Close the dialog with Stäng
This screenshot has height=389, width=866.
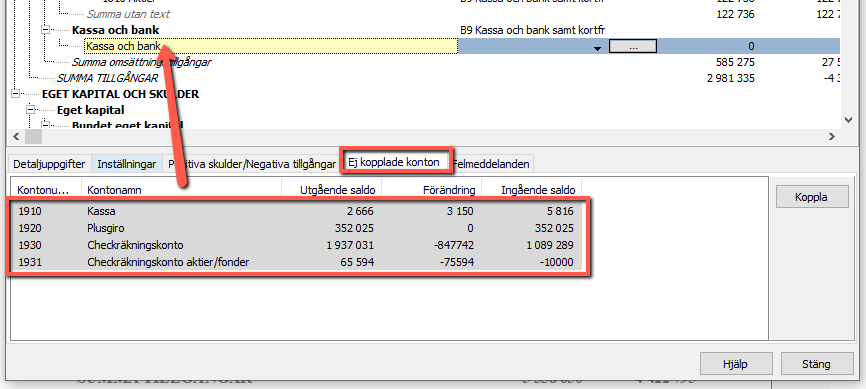(x=816, y=364)
